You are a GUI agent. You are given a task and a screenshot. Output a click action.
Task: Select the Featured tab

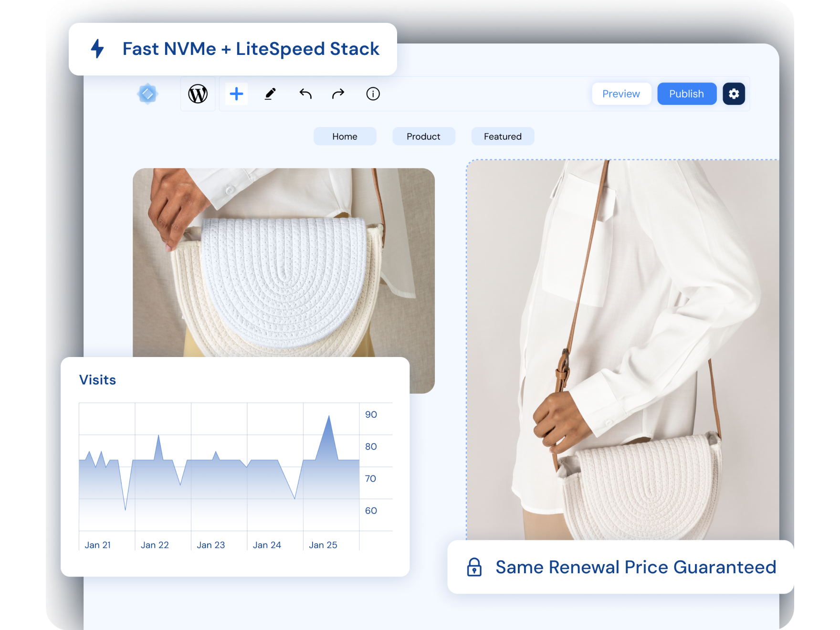[502, 136]
